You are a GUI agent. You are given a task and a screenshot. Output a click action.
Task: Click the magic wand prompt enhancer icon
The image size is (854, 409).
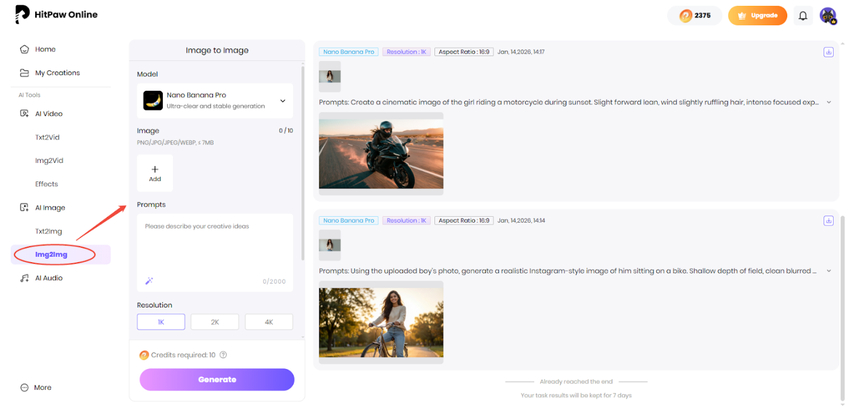(x=149, y=281)
